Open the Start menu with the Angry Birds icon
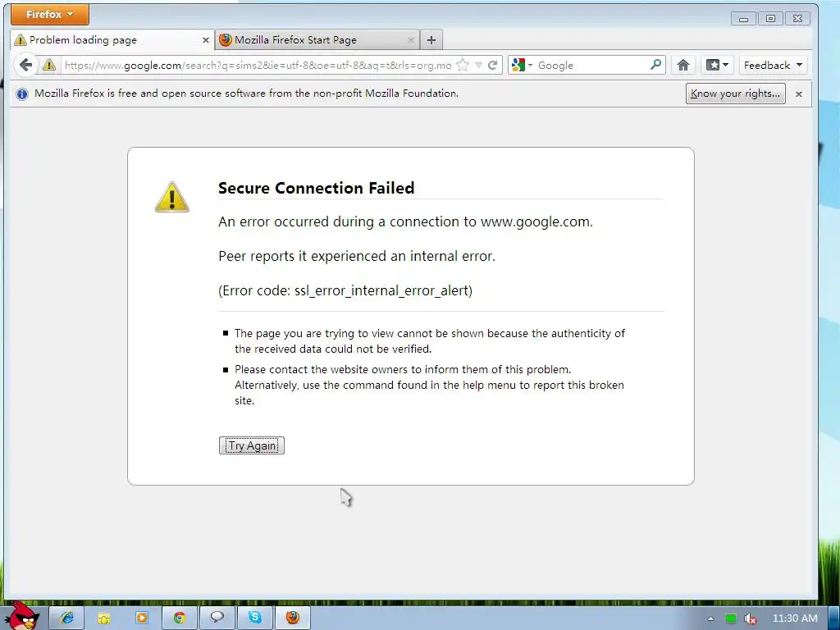 click(x=21, y=616)
